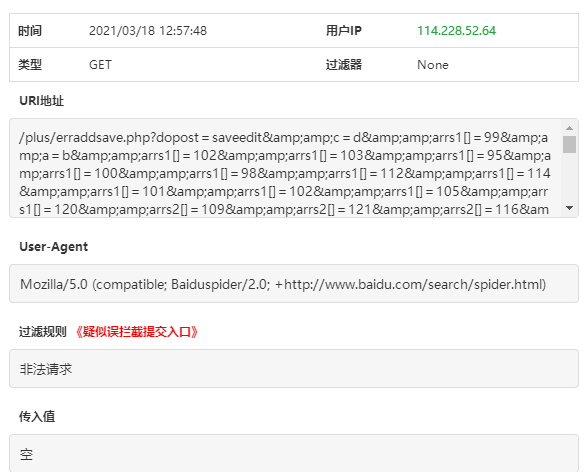Click the 传入值 heading
The height and width of the screenshot is (472, 588).
[37, 417]
